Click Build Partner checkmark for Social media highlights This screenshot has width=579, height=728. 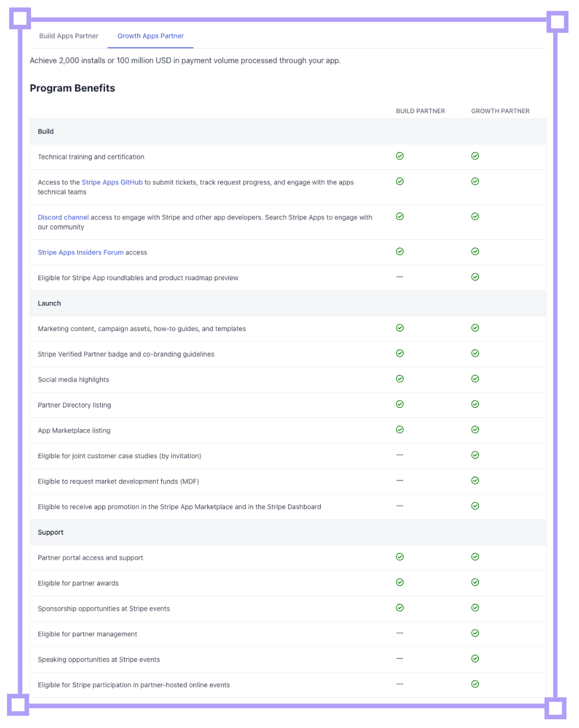click(400, 379)
